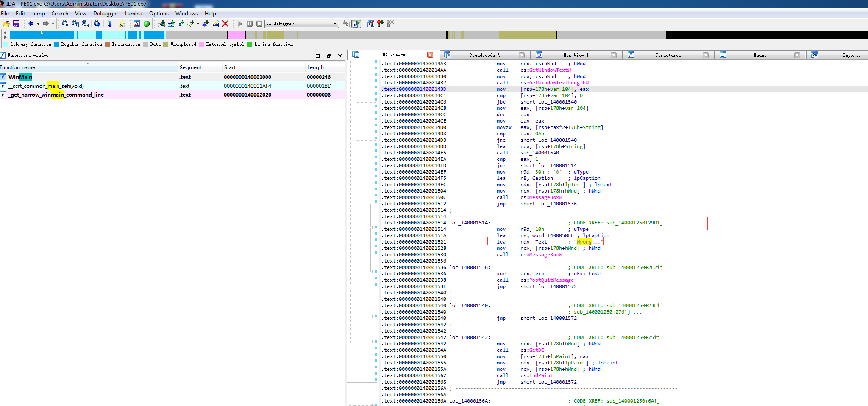Click the blue down arrow icon
The image size is (868, 406).
coord(110,24)
